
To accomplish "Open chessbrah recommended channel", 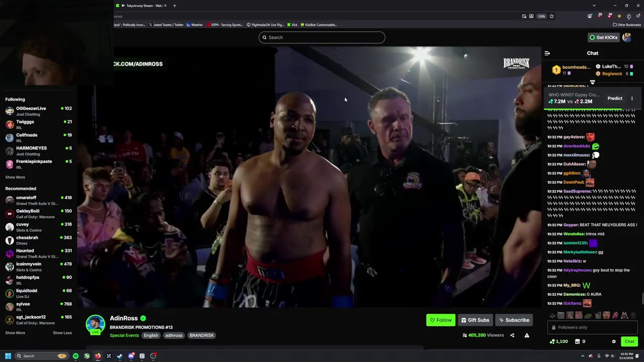I will click(x=38, y=240).
